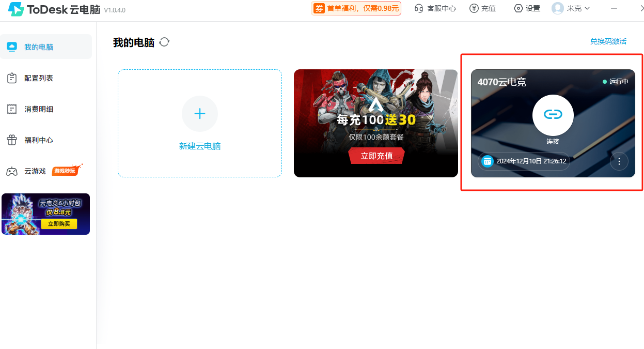
Task: Open 设置 settings
Action: coord(533,8)
